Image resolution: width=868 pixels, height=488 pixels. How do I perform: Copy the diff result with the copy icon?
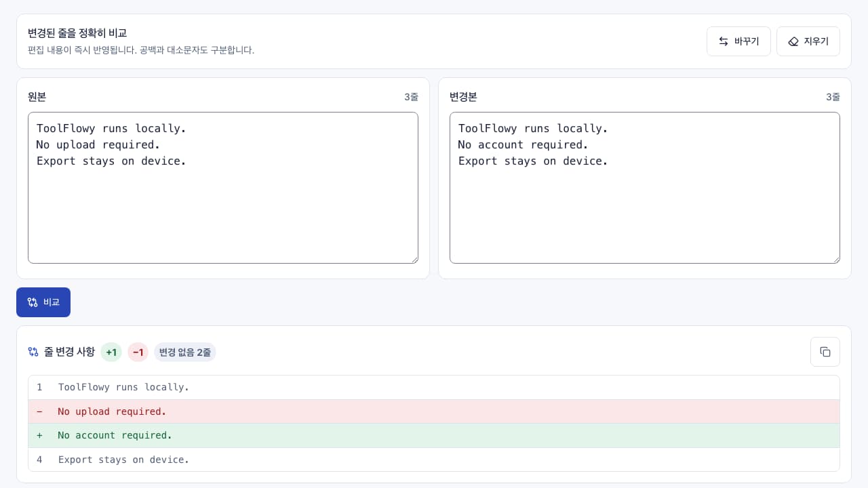point(825,352)
